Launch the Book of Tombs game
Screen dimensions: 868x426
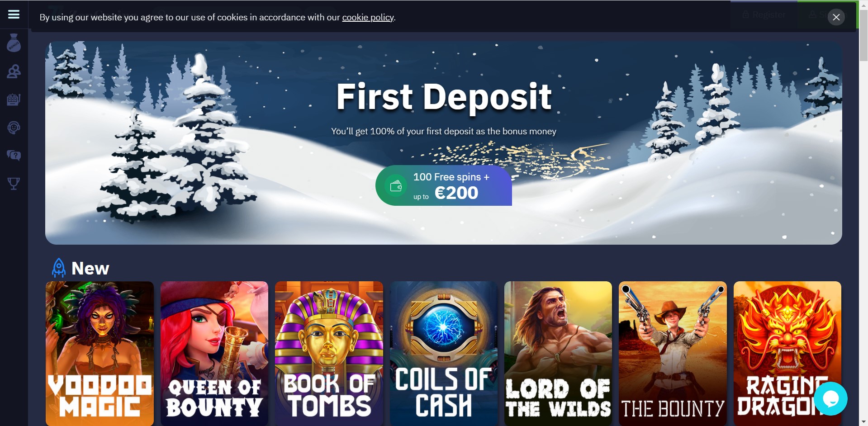(329, 354)
